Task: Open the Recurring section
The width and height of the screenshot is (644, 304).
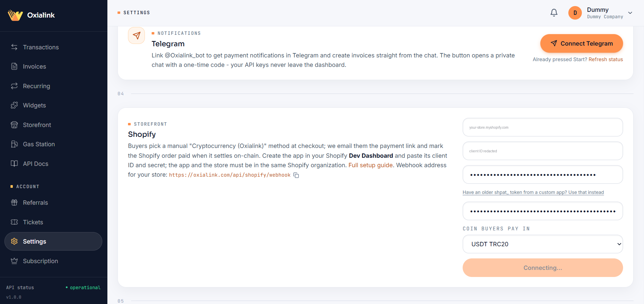Action: click(x=53, y=86)
